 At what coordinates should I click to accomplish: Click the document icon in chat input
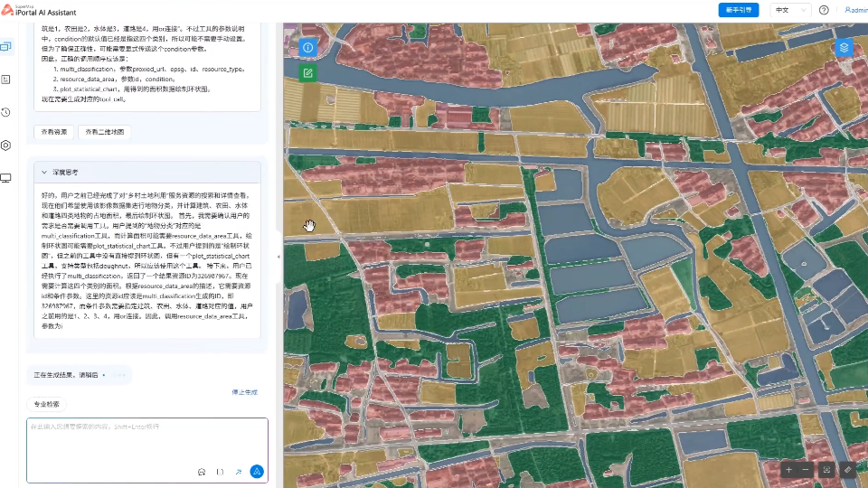point(221,472)
